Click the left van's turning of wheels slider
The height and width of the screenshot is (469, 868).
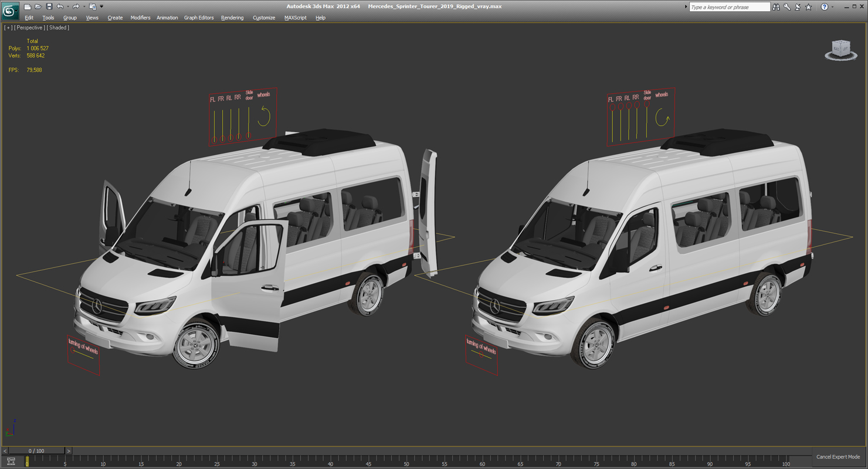pyautogui.click(x=83, y=352)
